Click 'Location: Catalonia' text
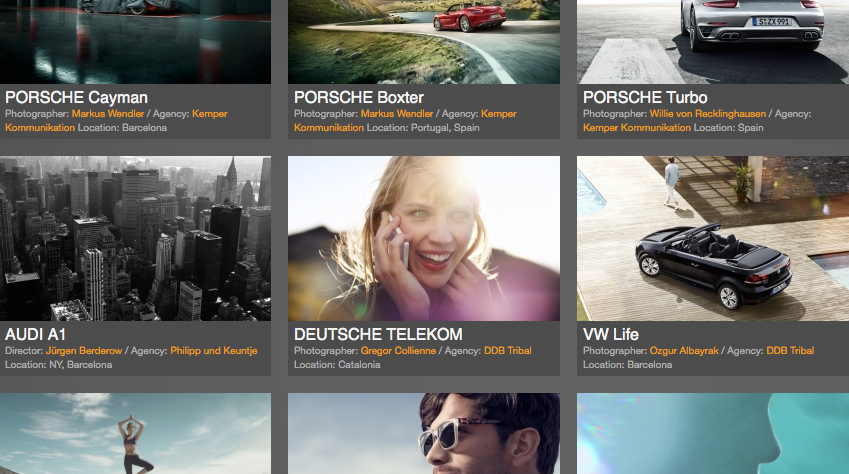This screenshot has width=849, height=474. (x=337, y=365)
